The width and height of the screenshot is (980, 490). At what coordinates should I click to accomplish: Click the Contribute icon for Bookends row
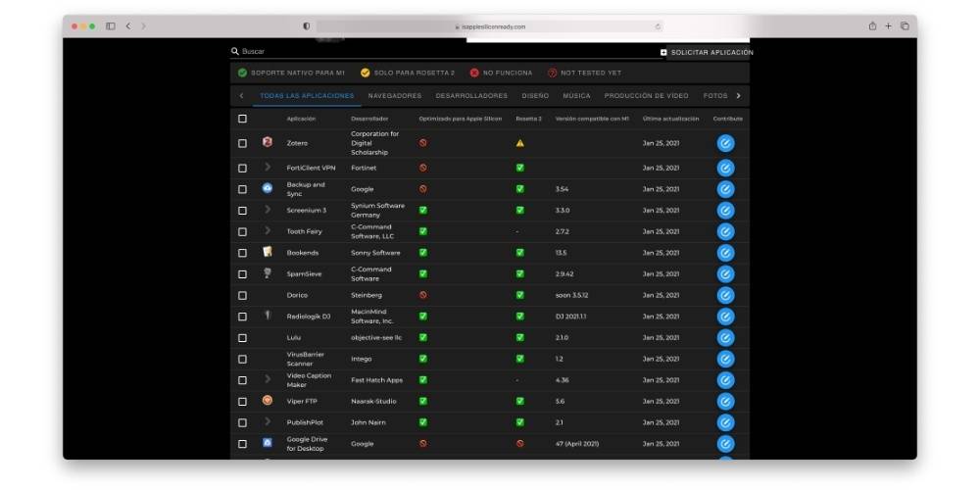(725, 253)
